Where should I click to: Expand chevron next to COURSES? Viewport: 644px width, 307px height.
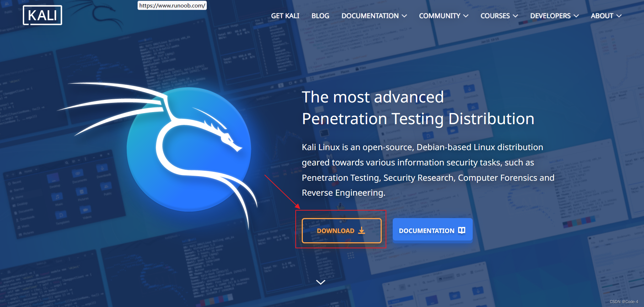click(515, 16)
